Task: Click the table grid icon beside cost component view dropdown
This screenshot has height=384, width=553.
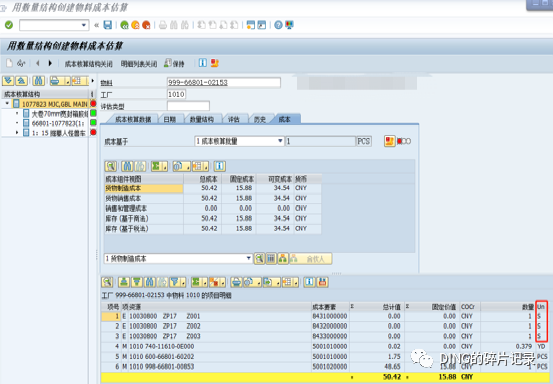Action: coord(271,259)
